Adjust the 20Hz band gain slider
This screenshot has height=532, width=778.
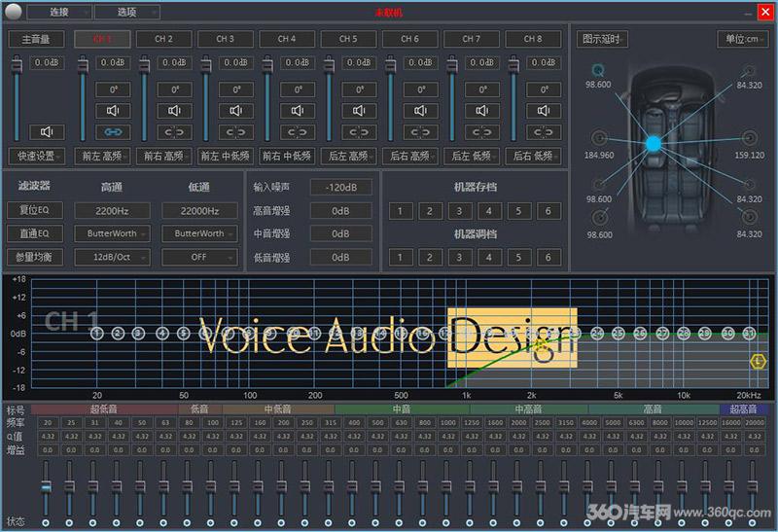click(46, 488)
